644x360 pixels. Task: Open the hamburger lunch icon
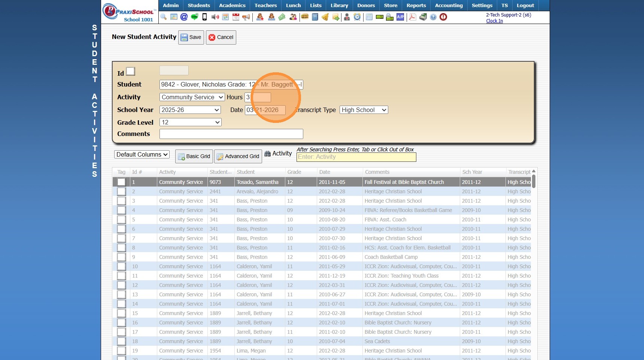click(305, 17)
